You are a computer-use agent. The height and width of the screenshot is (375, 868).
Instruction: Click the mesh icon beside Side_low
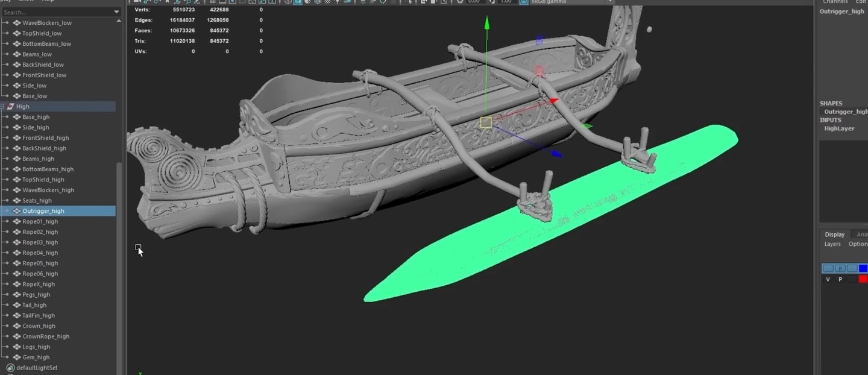point(17,86)
